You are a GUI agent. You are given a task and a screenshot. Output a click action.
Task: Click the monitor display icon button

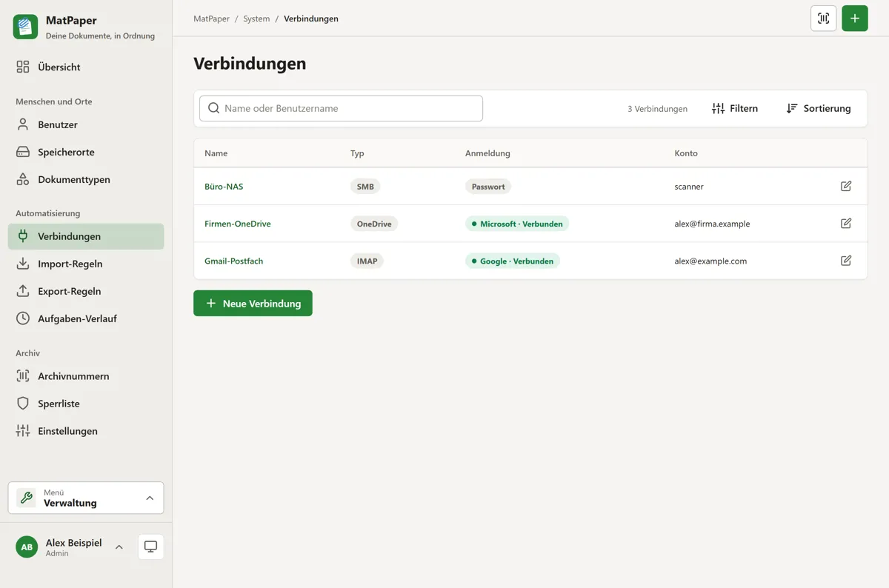click(151, 547)
